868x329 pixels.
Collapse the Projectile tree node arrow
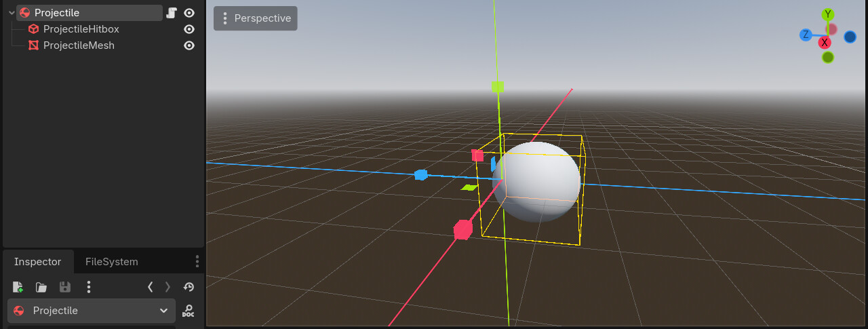[x=12, y=13]
